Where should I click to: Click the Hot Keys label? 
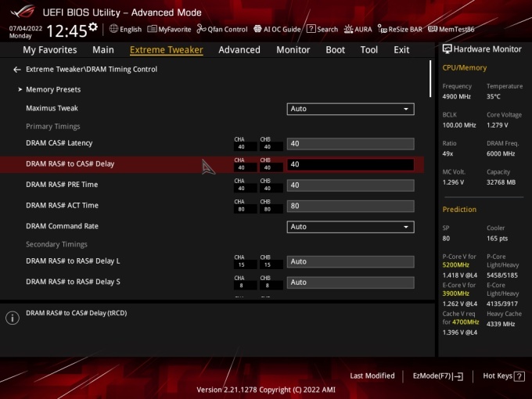[498, 376]
